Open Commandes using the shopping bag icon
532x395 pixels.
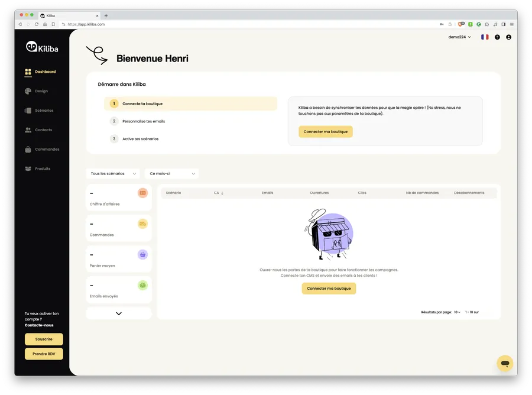tap(27, 149)
